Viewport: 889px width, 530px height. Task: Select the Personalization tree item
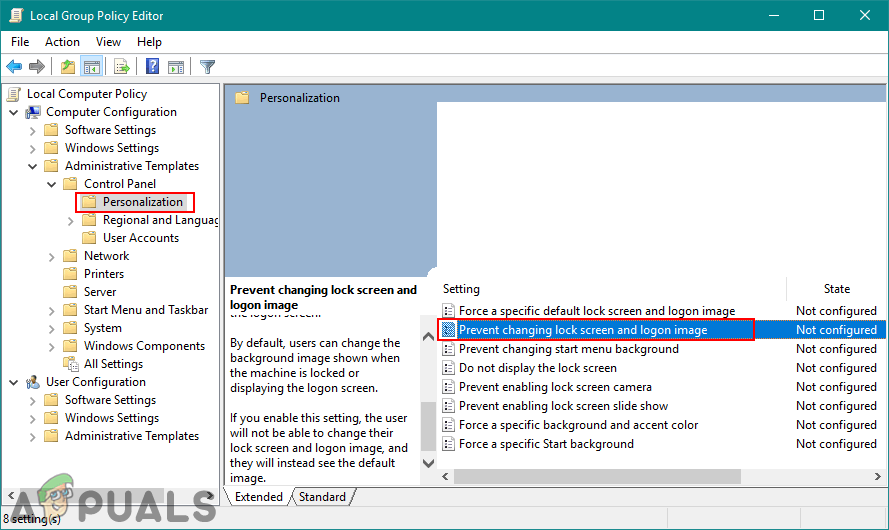tap(143, 202)
